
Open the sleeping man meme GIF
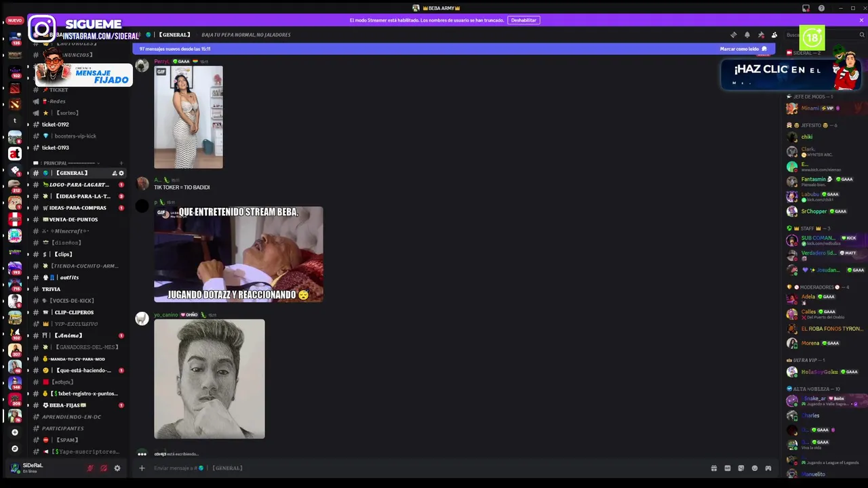click(239, 254)
